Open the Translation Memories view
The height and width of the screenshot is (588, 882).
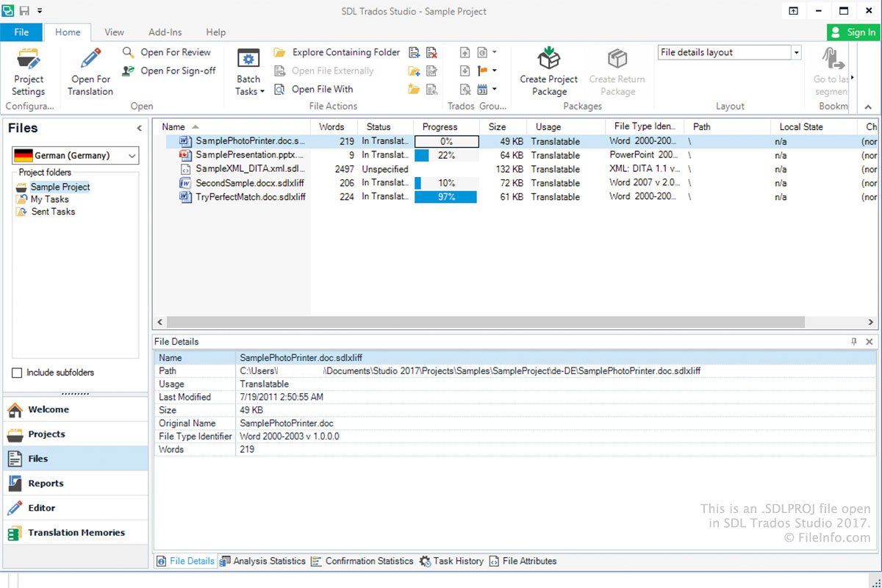[x=76, y=532]
